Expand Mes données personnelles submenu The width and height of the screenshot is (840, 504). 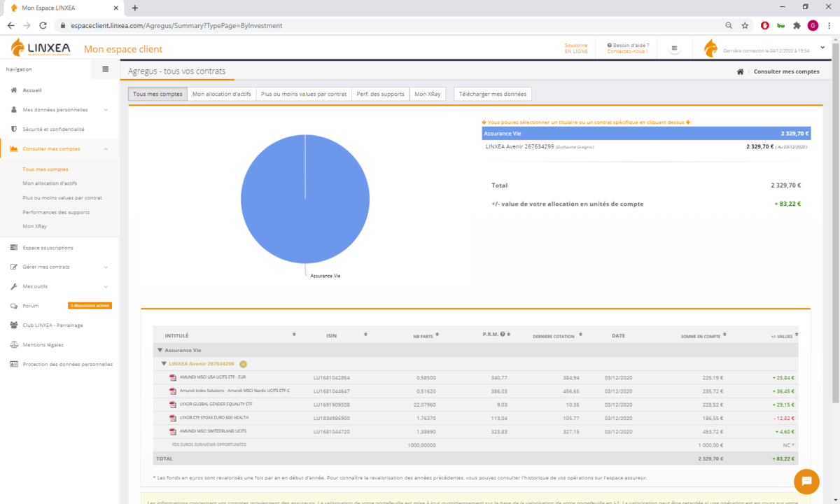106,110
